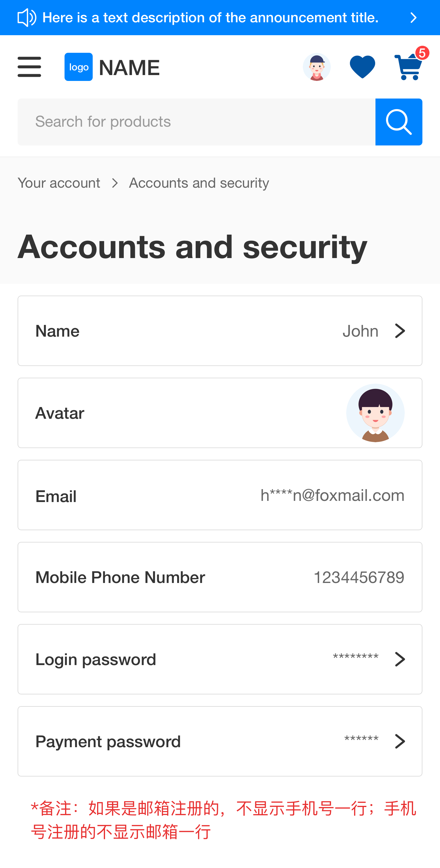The width and height of the screenshot is (440, 868).
Task: Open the hamburger menu
Action: click(29, 67)
